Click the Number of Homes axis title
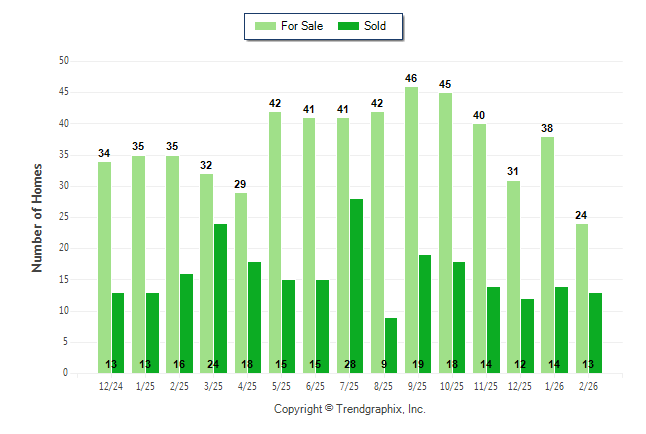The image size is (646, 434). [x=38, y=217]
